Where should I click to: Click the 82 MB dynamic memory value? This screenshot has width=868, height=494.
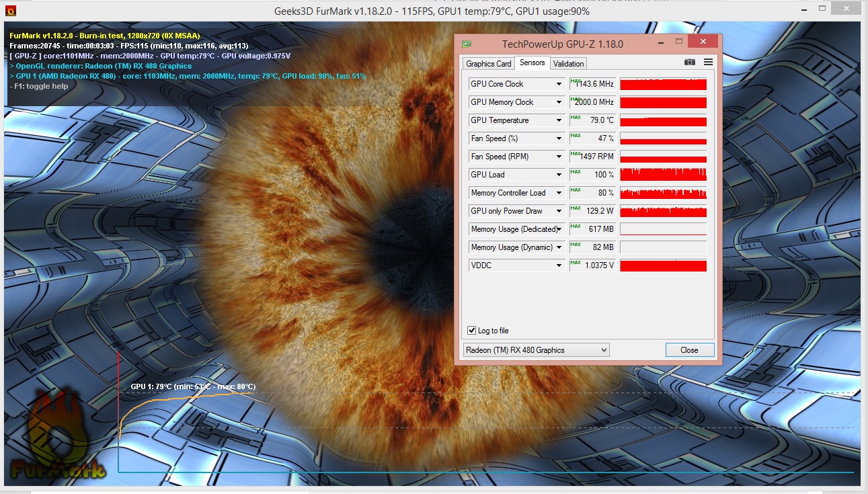(x=592, y=247)
